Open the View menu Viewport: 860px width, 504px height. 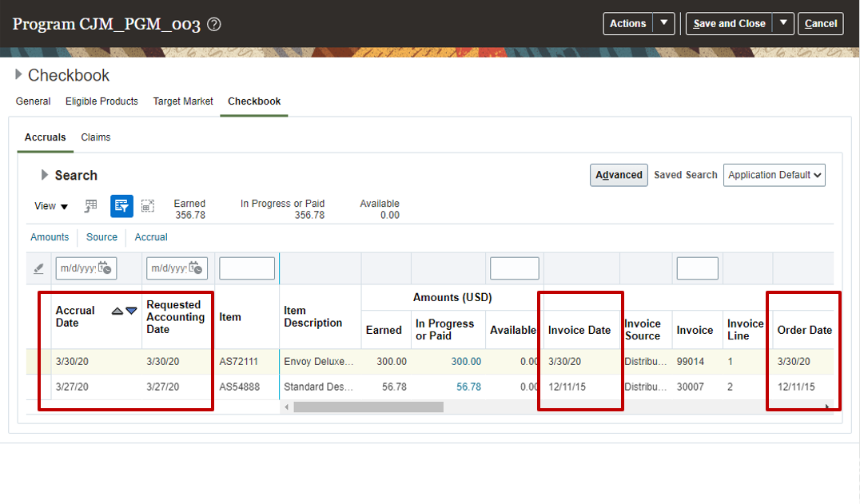tap(50, 206)
